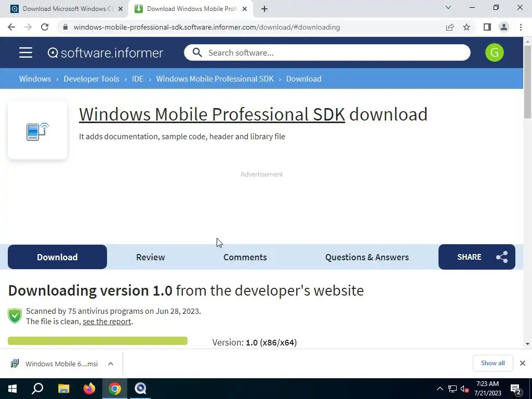
Task: Open the Questions & Answers tab
Action: pyautogui.click(x=367, y=257)
